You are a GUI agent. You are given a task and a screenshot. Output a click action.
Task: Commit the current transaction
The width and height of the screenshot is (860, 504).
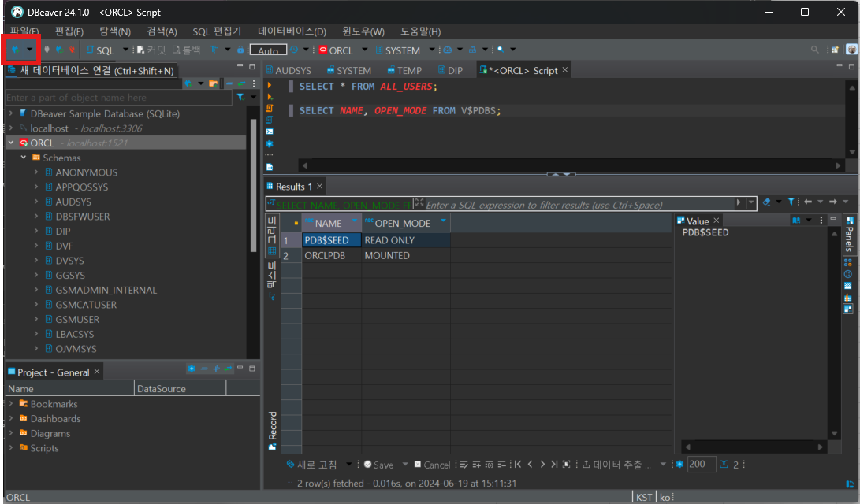pyautogui.click(x=150, y=49)
